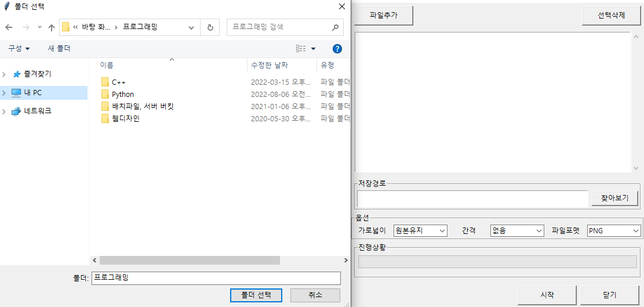Click the file list scroll left arrow
Screen dimensions: 644x307
[x=94, y=260]
